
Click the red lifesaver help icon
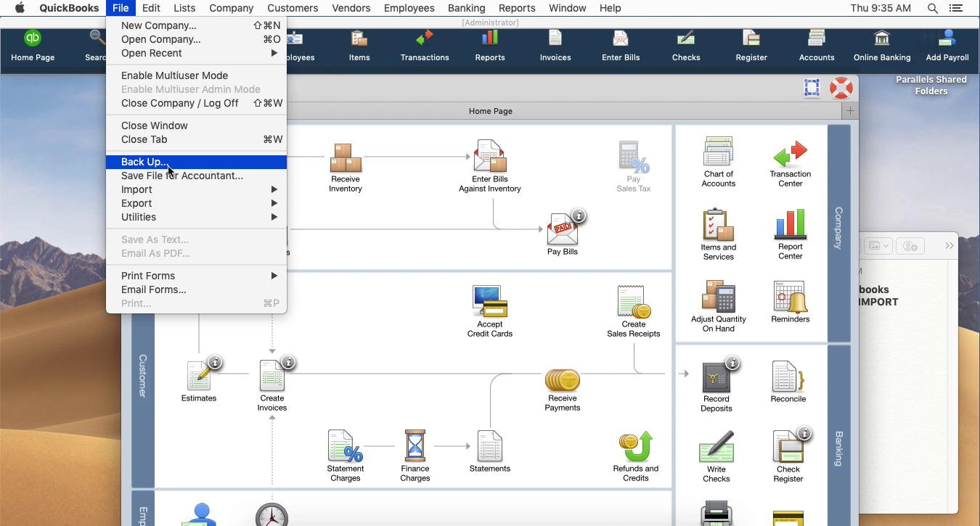click(x=841, y=89)
